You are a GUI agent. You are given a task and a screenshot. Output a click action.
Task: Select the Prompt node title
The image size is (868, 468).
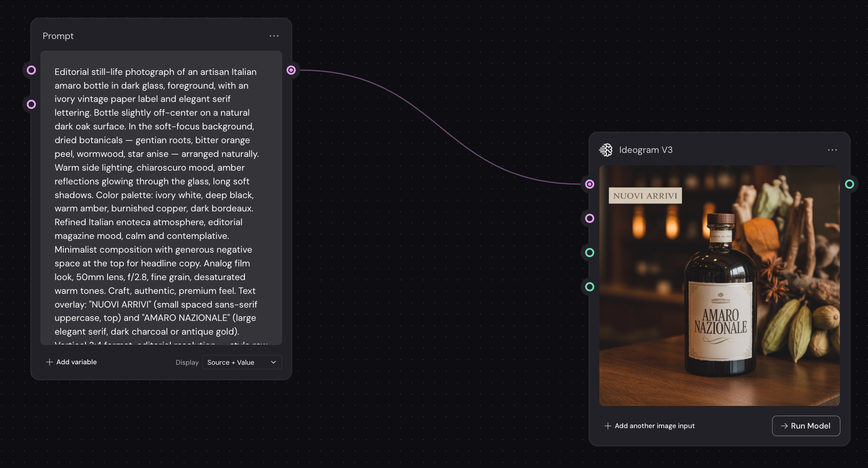point(58,36)
